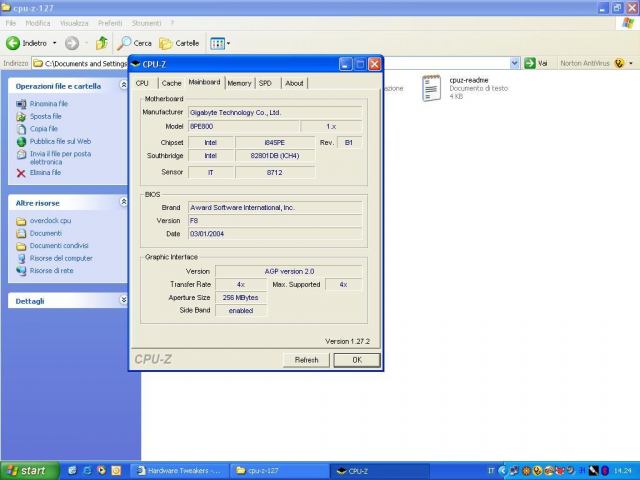Click the Copia file icon
This screenshot has width=640, height=480.
click(x=21, y=129)
